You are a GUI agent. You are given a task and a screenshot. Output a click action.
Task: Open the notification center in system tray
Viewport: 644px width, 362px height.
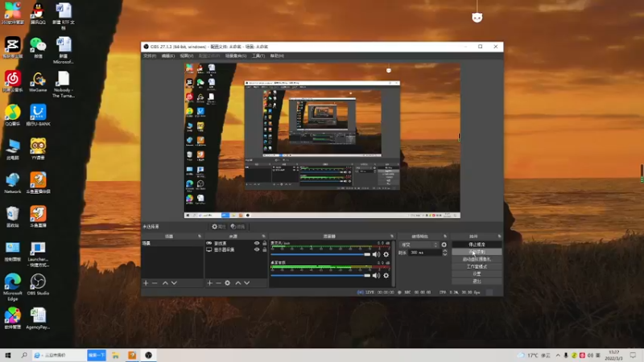(633, 356)
